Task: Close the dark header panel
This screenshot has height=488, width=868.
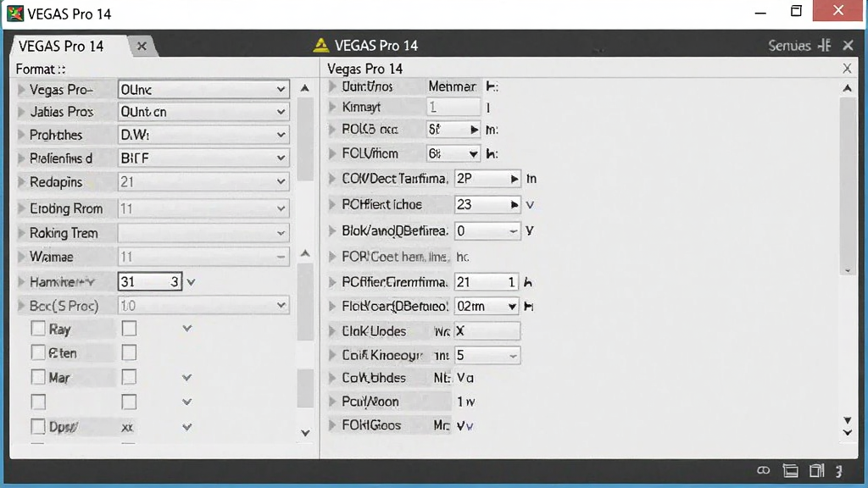Action: [x=848, y=46]
